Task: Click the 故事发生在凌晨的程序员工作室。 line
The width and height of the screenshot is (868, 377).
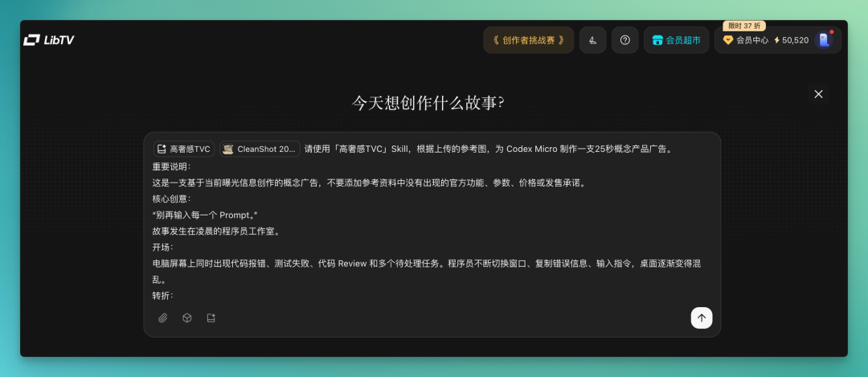Action: (x=216, y=231)
